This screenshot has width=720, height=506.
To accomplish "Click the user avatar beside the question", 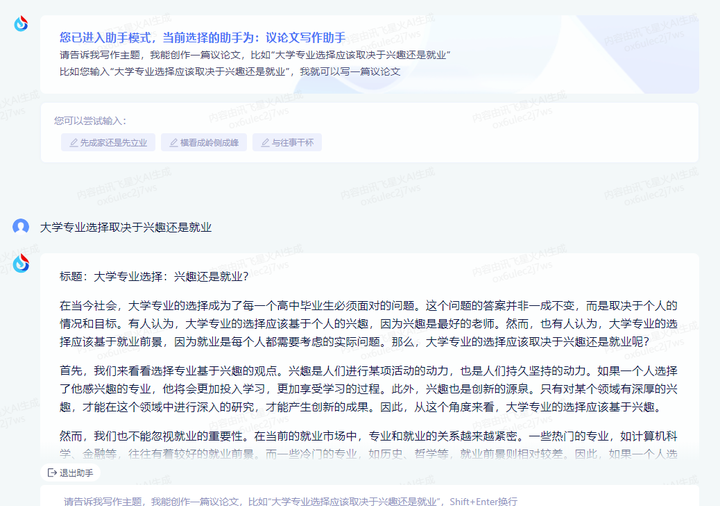I will pyautogui.click(x=21, y=227).
